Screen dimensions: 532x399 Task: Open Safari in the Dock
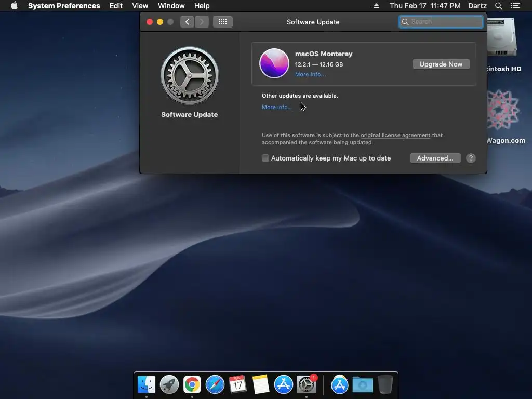coord(215,384)
